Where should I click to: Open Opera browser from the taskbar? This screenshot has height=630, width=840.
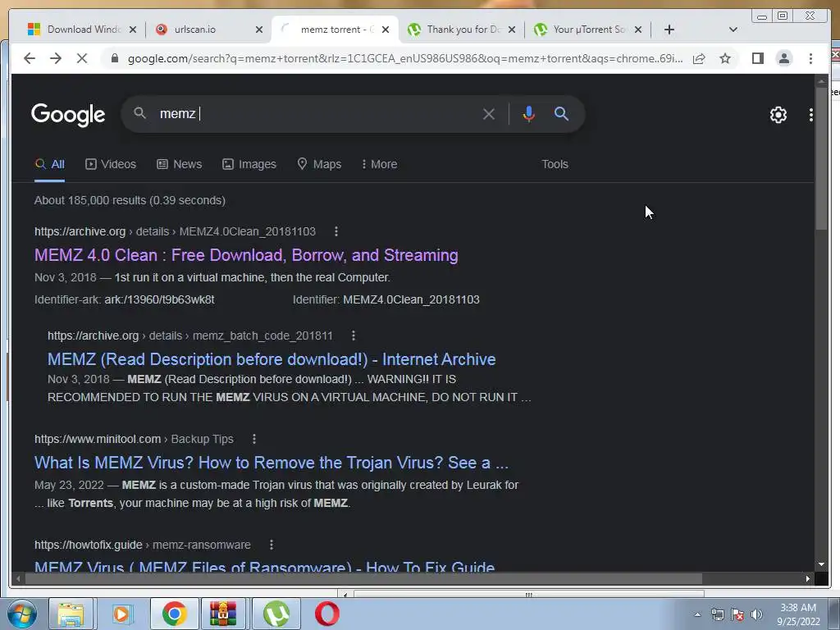(x=326, y=614)
